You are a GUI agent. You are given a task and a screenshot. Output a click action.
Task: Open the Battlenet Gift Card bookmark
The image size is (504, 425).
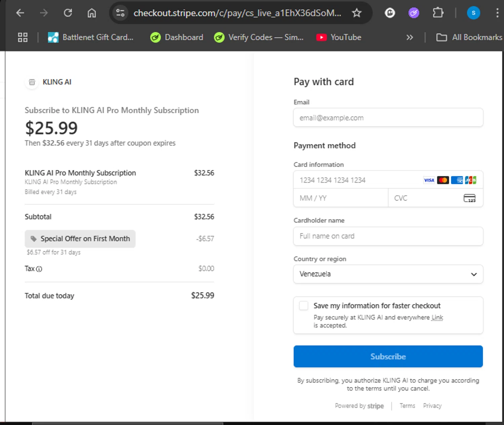[x=90, y=37]
